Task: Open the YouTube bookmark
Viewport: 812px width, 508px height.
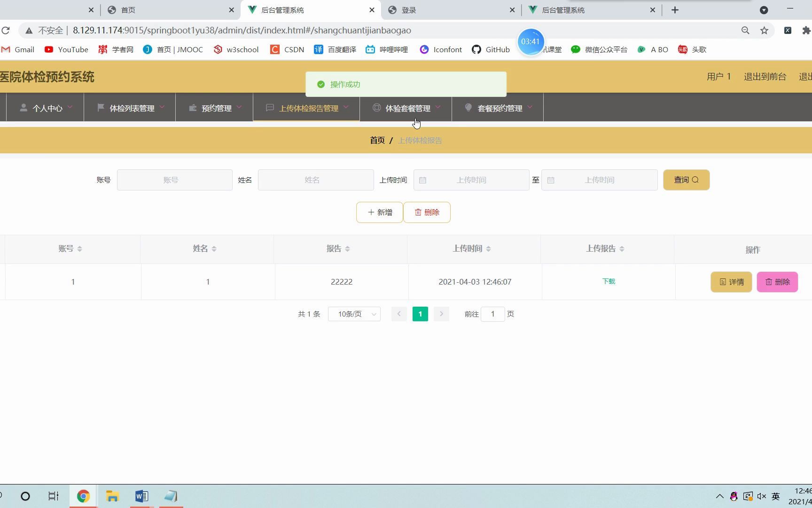Action: [x=66, y=49]
